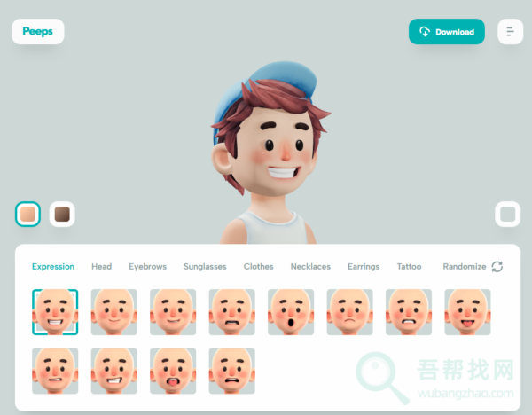Screen dimensions: 532x415
Task: Click the 3D avatar character preview
Action: (x=266, y=151)
